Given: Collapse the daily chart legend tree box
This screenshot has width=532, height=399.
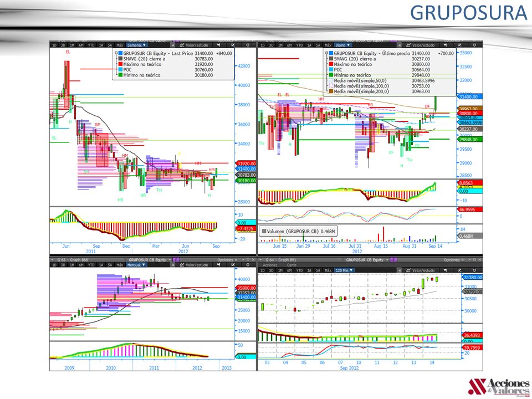Looking at the screenshot, I should coord(327,53).
